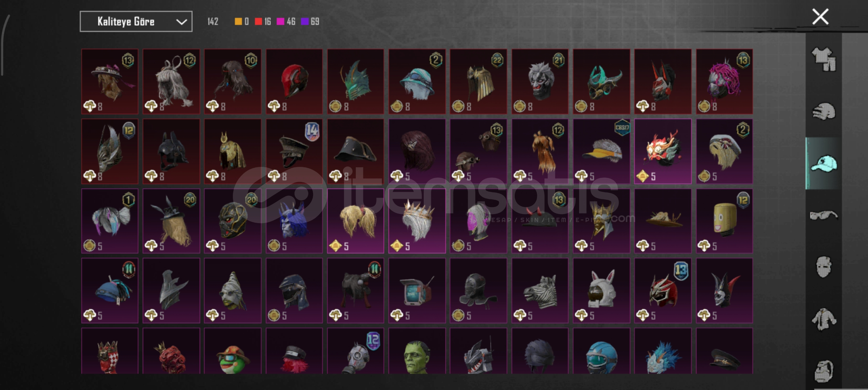Select the green Frankenstein head item
This screenshot has width=868, height=390.
(x=417, y=351)
